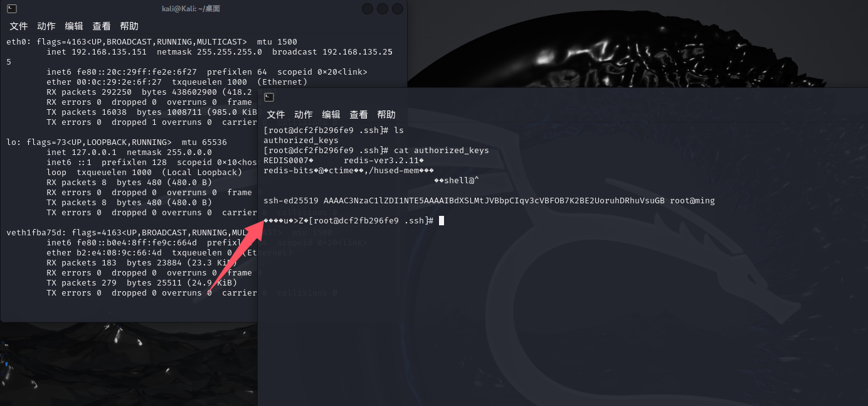
Task: Click the eth0 flags line in back terminal
Action: pos(152,42)
